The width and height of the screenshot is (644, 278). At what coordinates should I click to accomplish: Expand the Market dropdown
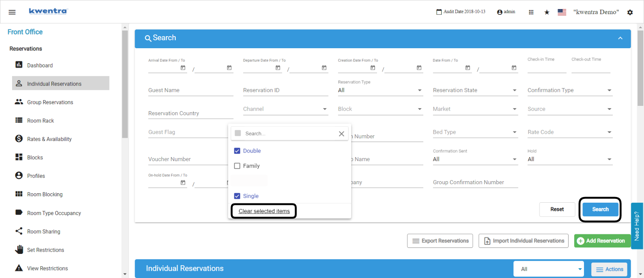point(475,109)
